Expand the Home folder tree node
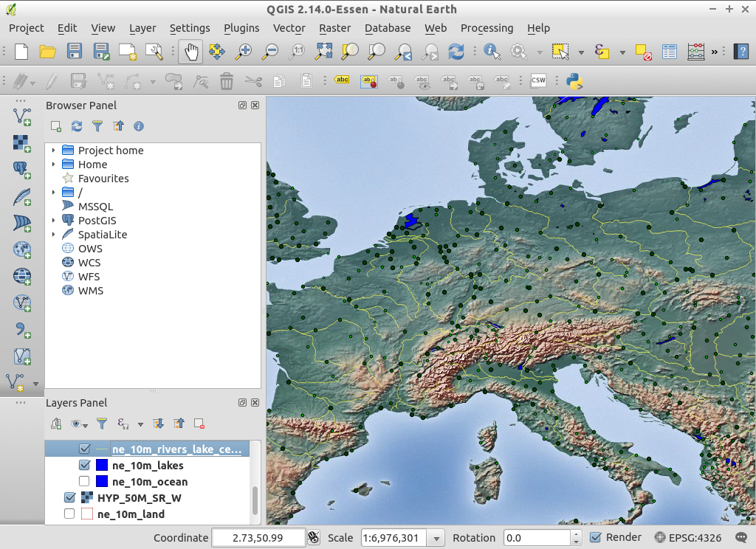This screenshot has height=549, width=756. pos(53,165)
